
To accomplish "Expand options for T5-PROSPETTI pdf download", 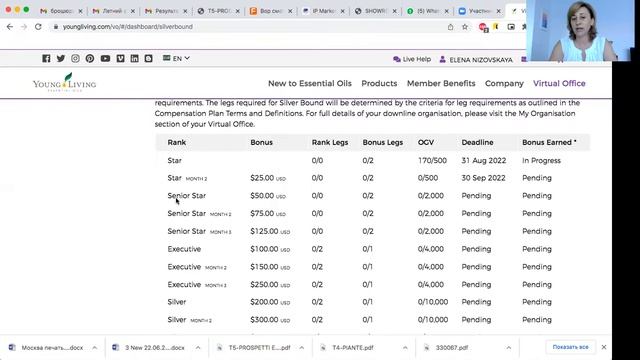I will (x=302, y=348).
